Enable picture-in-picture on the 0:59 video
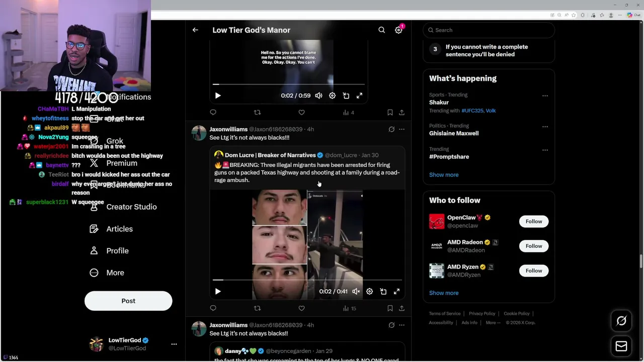644x362 pixels. 346,96
